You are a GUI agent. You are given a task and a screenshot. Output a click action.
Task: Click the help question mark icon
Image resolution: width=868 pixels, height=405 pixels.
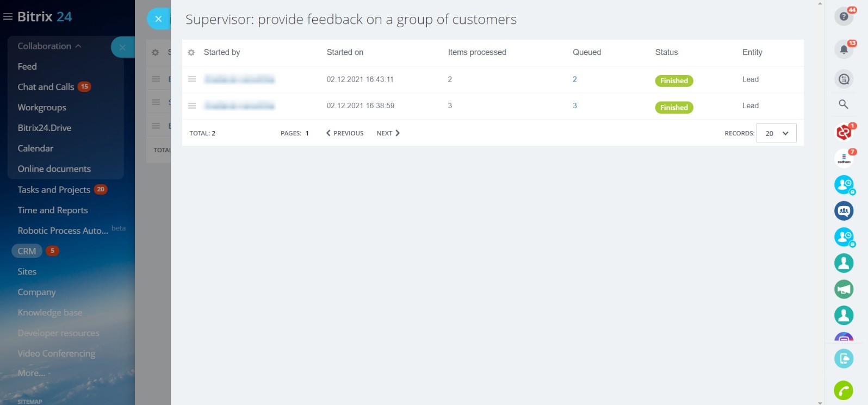point(844,17)
